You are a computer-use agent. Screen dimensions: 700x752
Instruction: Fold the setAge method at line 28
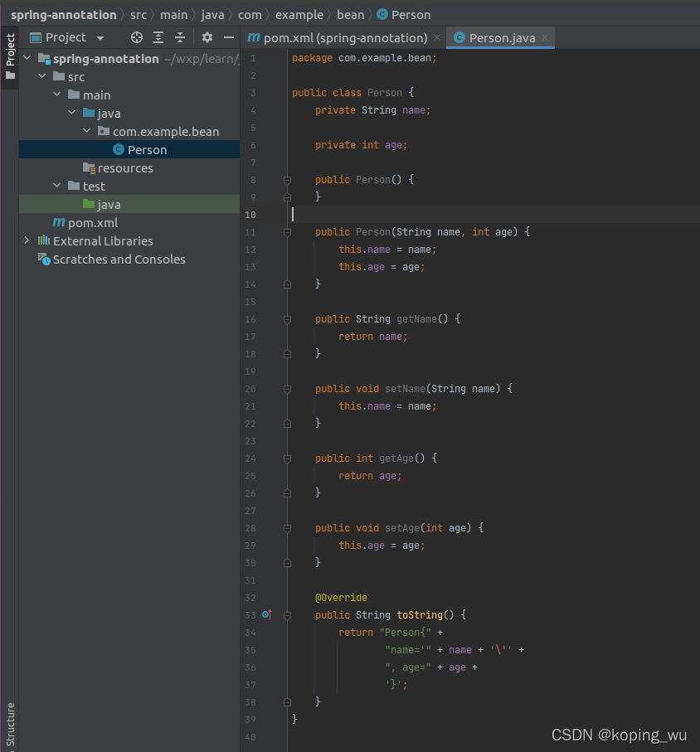[x=288, y=528]
